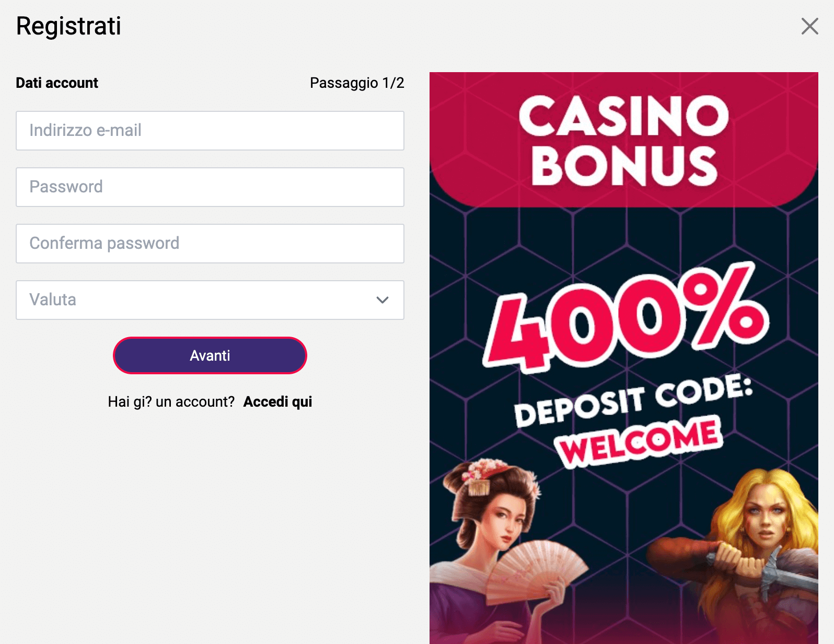Viewport: 834px width, 644px height.
Task: Click the Dati account section label
Action: 57,83
